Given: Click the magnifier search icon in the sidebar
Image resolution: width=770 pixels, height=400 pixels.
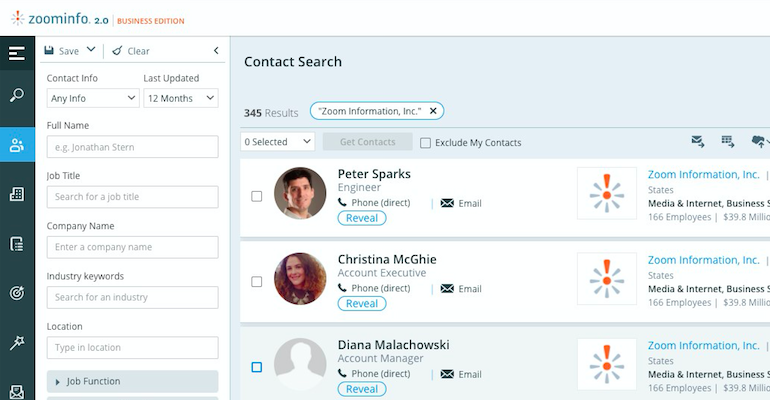Looking at the screenshot, I should click(17, 96).
